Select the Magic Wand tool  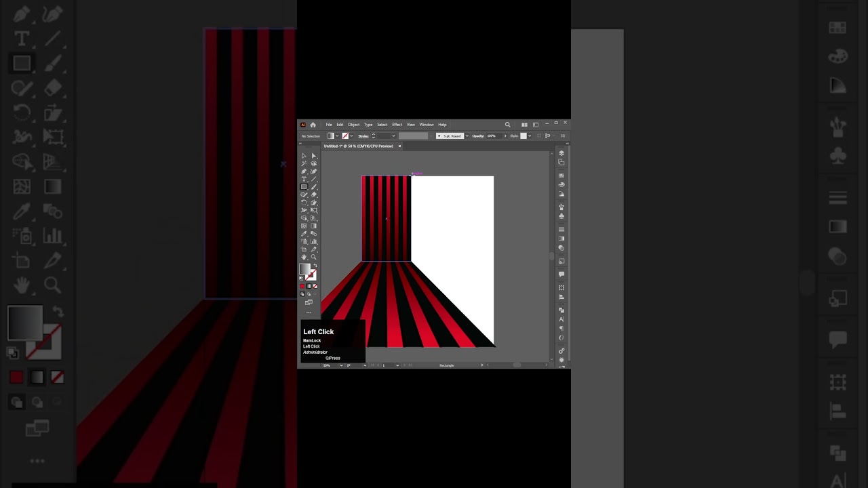click(x=304, y=163)
